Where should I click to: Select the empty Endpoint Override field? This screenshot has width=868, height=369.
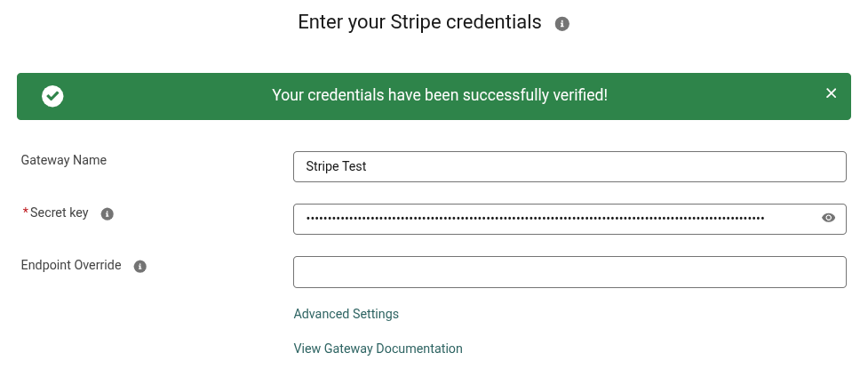tap(569, 272)
